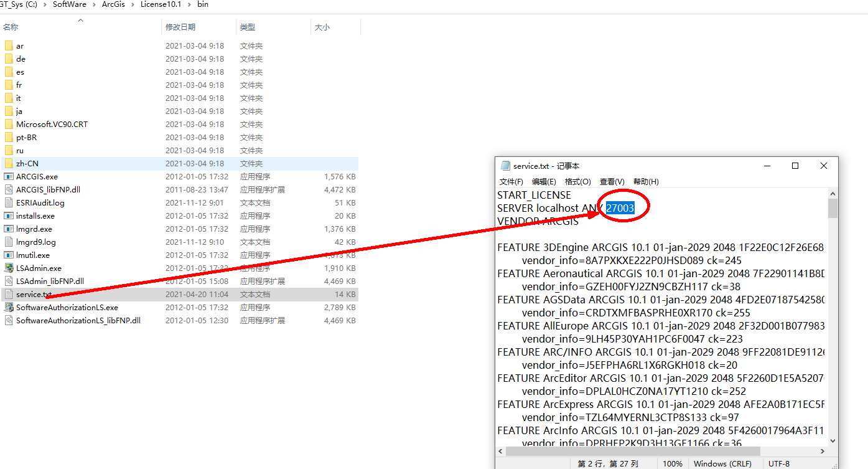Image resolution: width=868 pixels, height=469 pixels.
Task: Click the LSAdmin_libFNP.dll file icon
Action: pos(9,281)
